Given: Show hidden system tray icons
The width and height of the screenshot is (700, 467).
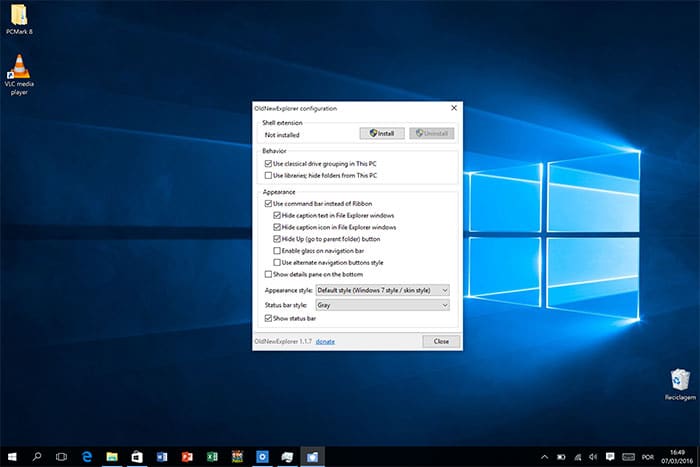Looking at the screenshot, I should click(x=544, y=456).
